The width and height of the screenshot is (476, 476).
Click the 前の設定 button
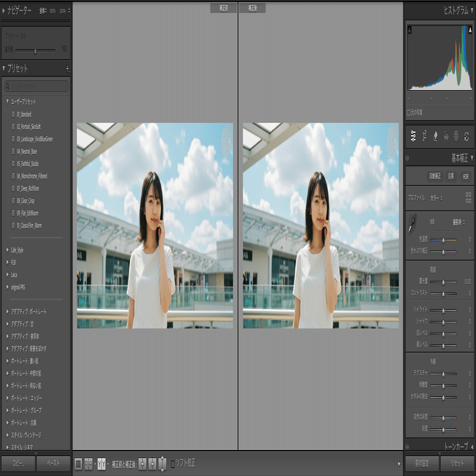(422, 463)
